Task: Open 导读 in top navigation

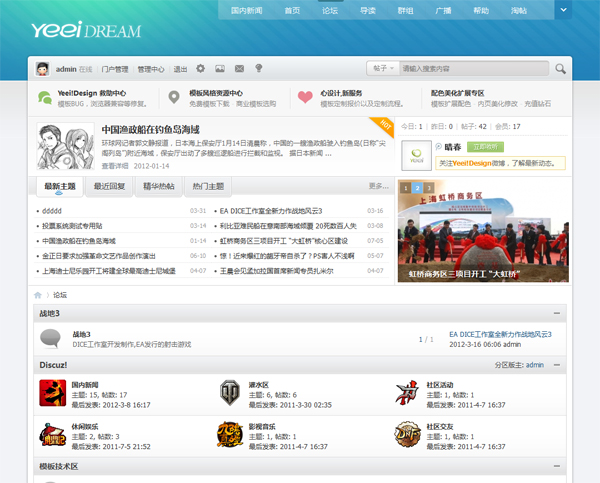Action: pos(368,11)
